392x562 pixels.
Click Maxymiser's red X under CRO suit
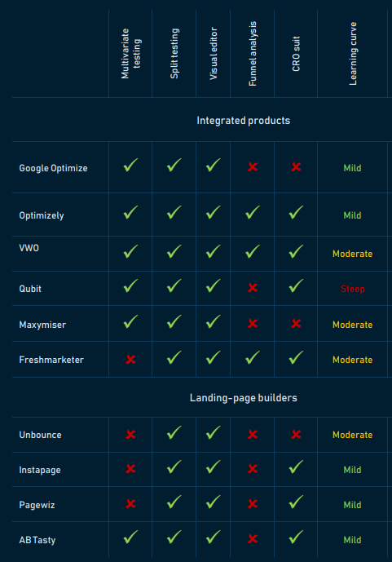pos(296,324)
